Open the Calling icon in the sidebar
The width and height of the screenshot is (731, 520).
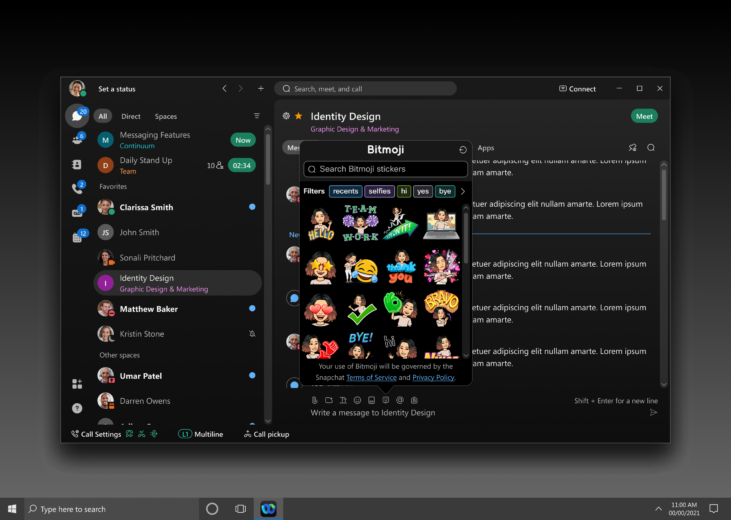pyautogui.click(x=77, y=187)
